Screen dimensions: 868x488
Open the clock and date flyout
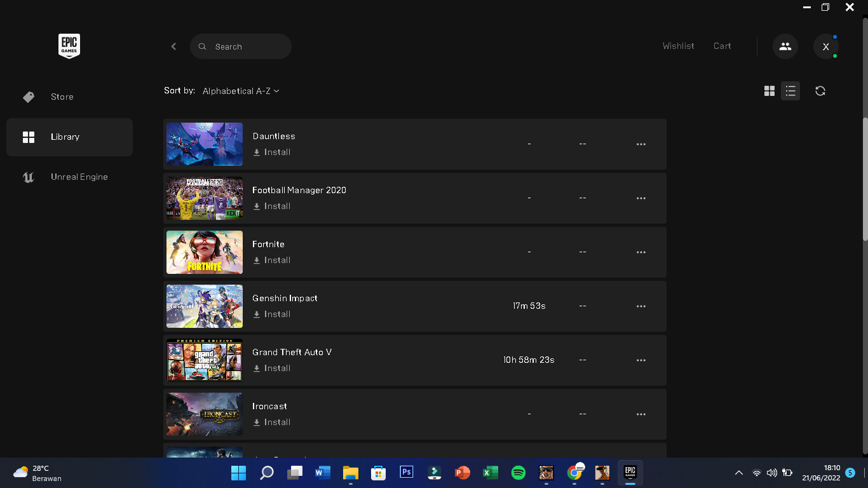821,473
